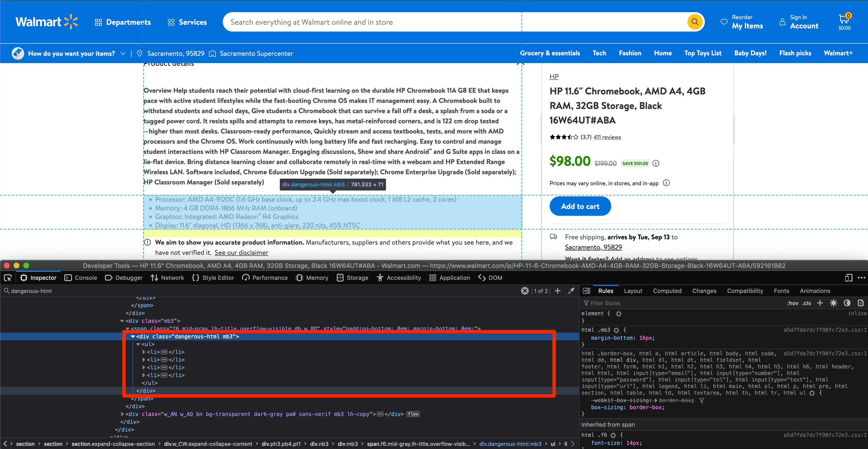The width and height of the screenshot is (868, 449).
Task: Switch to the Layout sidebar tab
Action: 633,291
